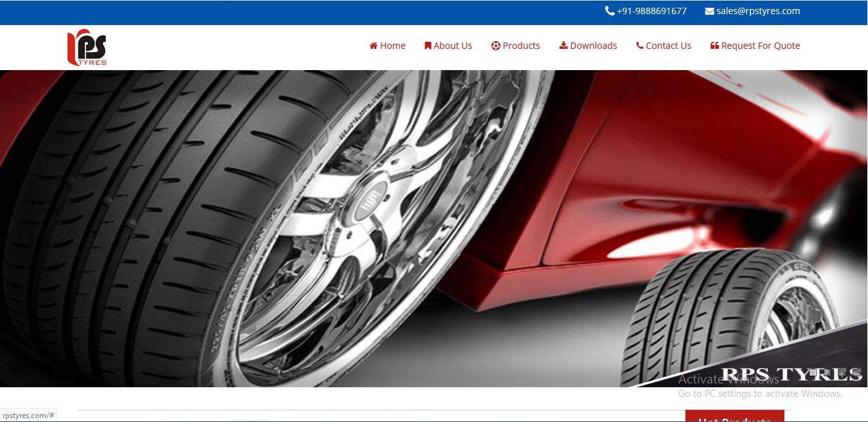Click the Hot Products red button

coord(735,416)
